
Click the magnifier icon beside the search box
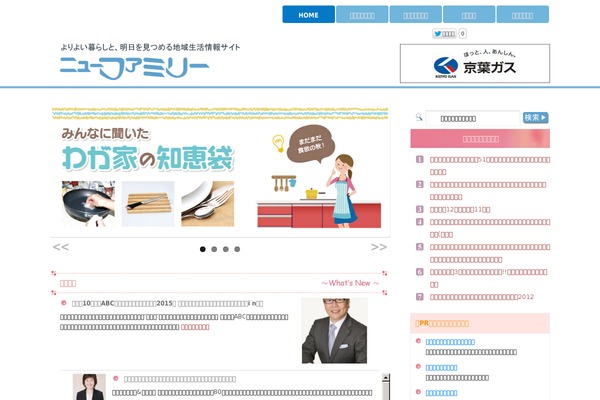(419, 117)
